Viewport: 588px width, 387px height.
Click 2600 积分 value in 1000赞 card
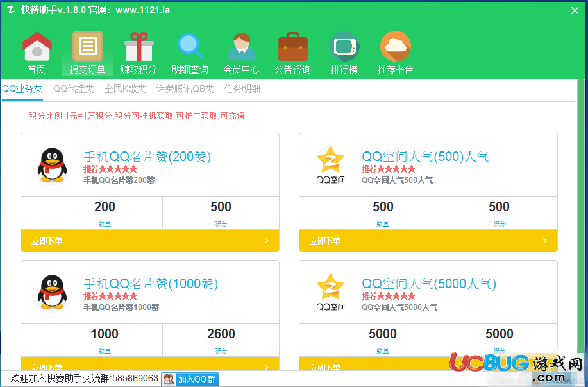[221, 334]
